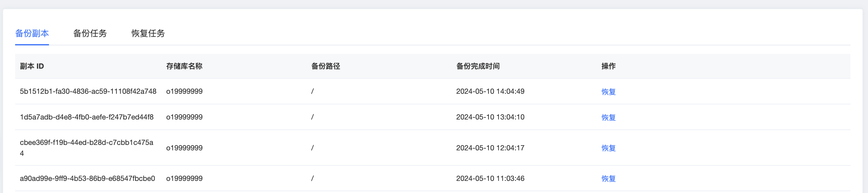Open the 备份任务 tab

click(x=90, y=33)
